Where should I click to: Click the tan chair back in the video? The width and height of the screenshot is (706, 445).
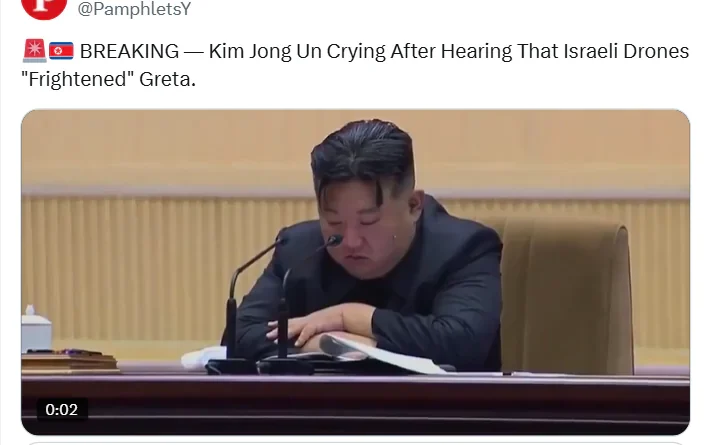pos(566,295)
